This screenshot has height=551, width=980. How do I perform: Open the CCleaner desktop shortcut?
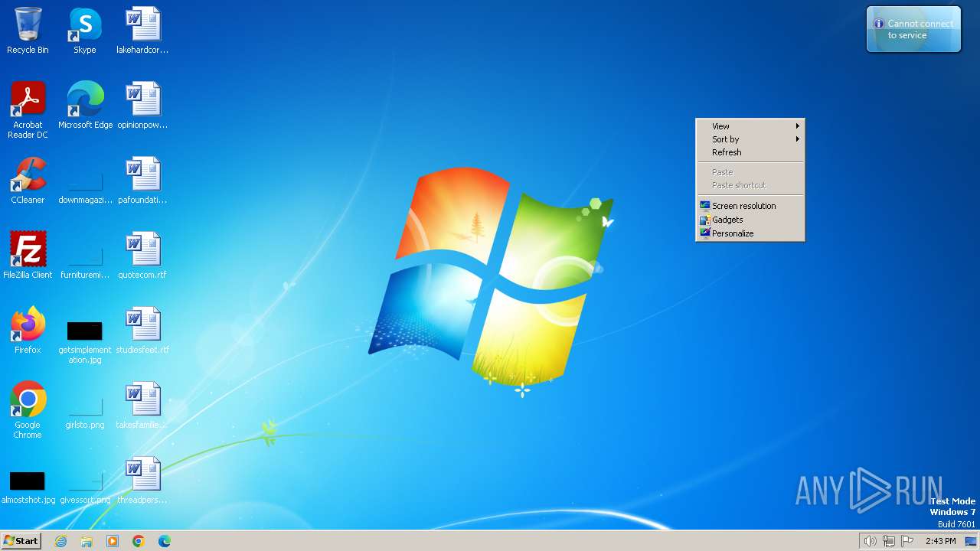[x=28, y=181]
